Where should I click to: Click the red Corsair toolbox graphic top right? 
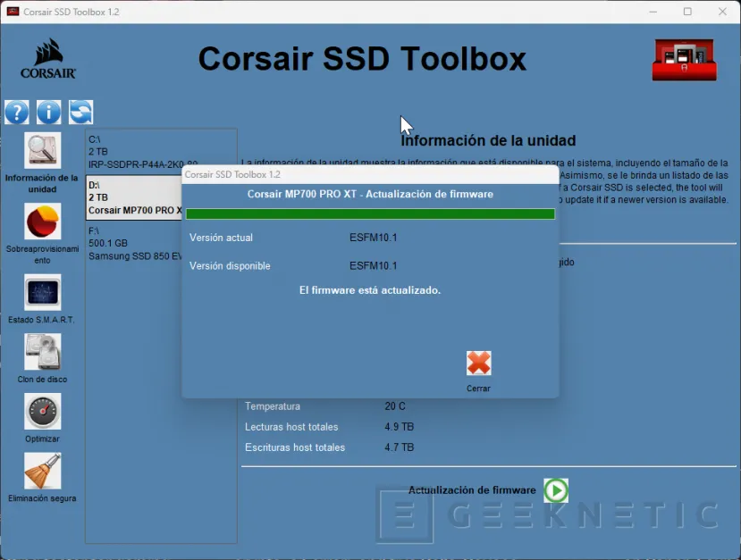[684, 59]
